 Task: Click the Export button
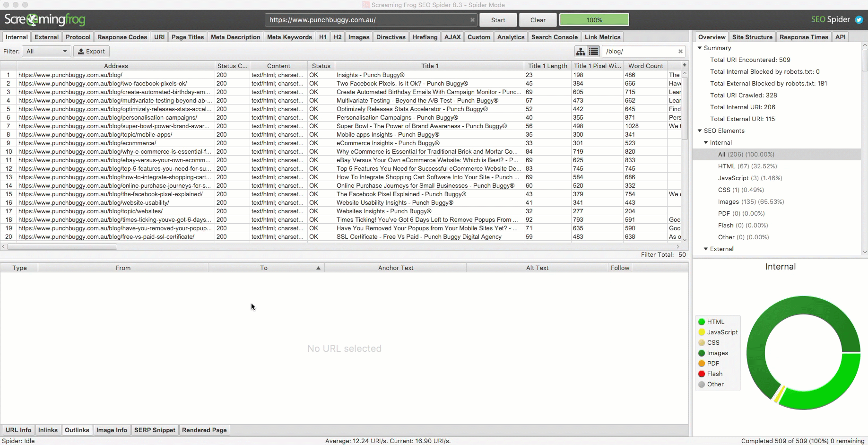(91, 51)
